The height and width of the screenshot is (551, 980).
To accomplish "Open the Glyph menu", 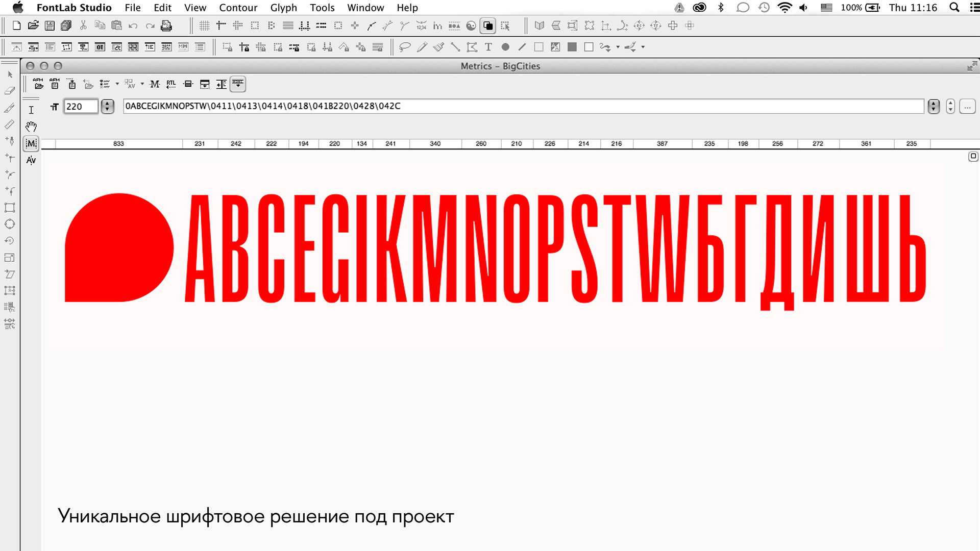I will 283,8.
